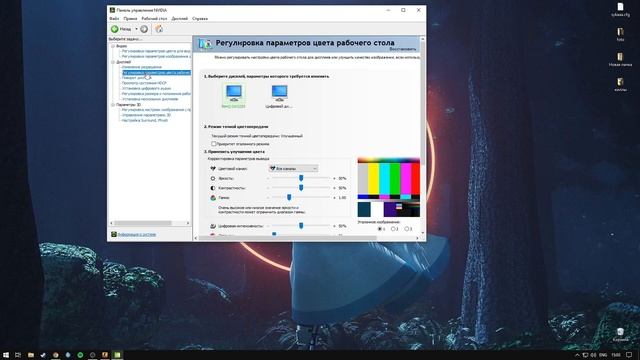Open Steam from the taskbar
Screen dimensions: 640x360
(43, 355)
